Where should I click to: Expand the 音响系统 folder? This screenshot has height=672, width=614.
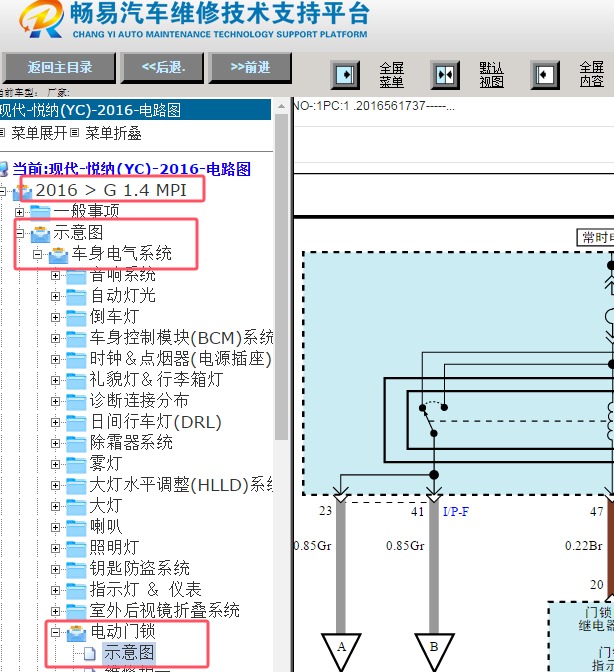pos(55,276)
